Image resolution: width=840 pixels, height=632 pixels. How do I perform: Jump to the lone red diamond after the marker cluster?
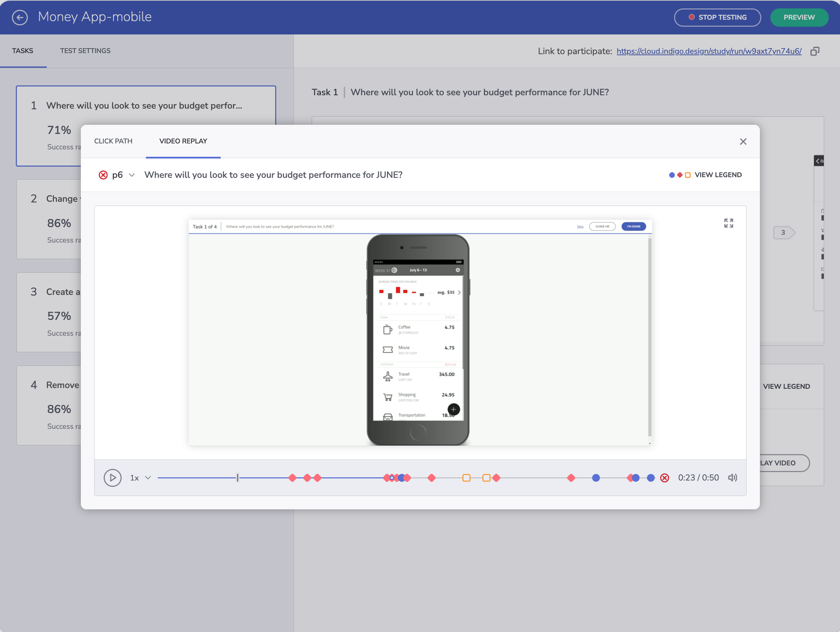(x=431, y=478)
